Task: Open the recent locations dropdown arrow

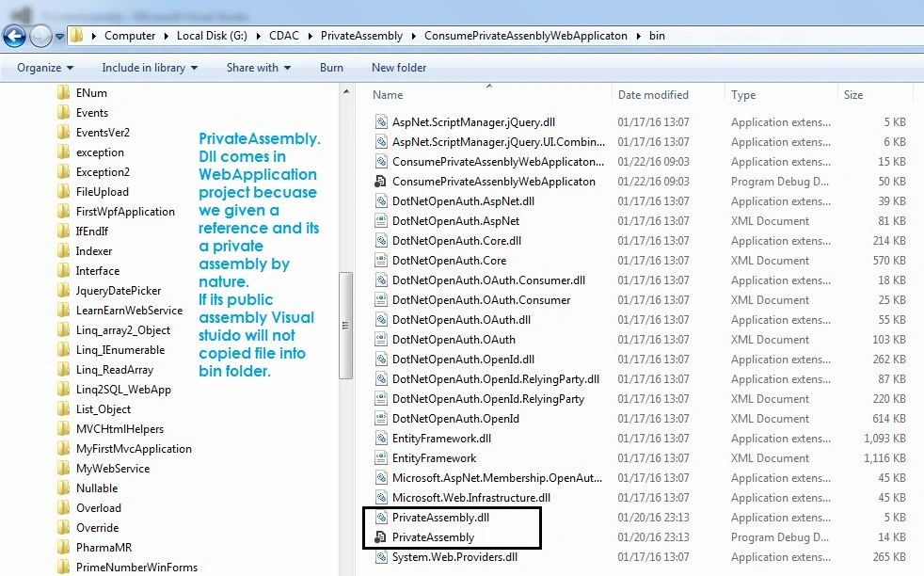Action: [59, 37]
